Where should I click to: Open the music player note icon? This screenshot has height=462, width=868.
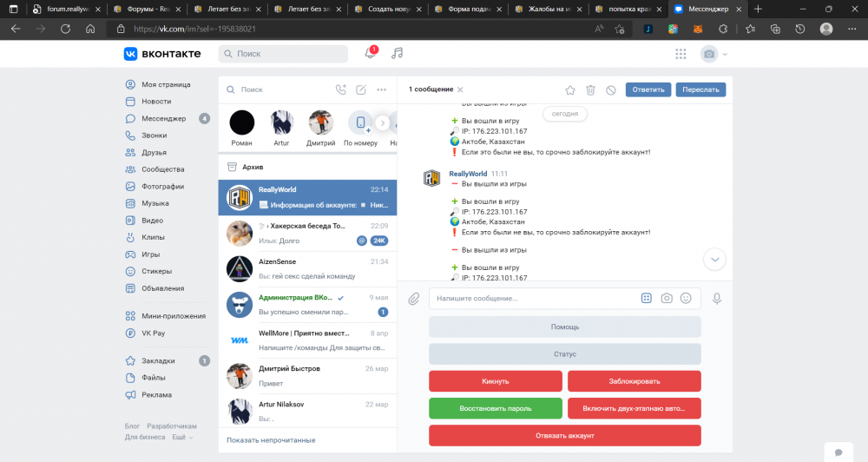point(397,54)
